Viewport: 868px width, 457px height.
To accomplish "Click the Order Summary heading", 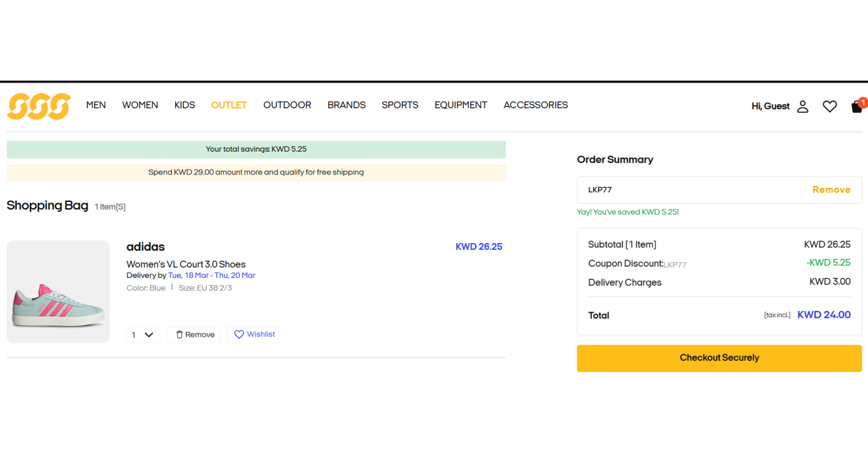I will click(615, 160).
